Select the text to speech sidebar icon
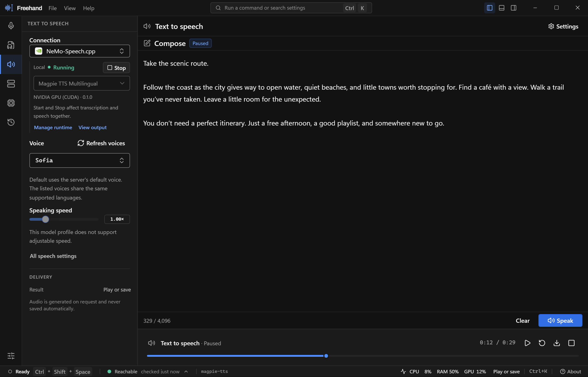Screen dimensions: 588x377 pyautogui.click(x=11, y=64)
